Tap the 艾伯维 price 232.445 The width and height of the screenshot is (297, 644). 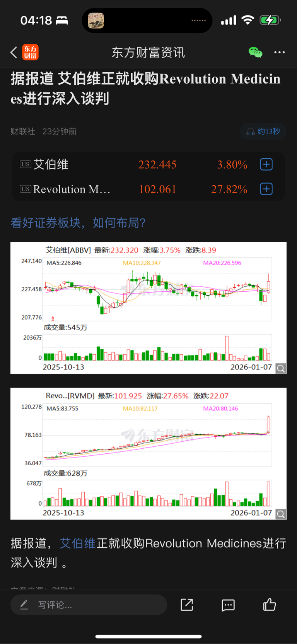coord(157,165)
